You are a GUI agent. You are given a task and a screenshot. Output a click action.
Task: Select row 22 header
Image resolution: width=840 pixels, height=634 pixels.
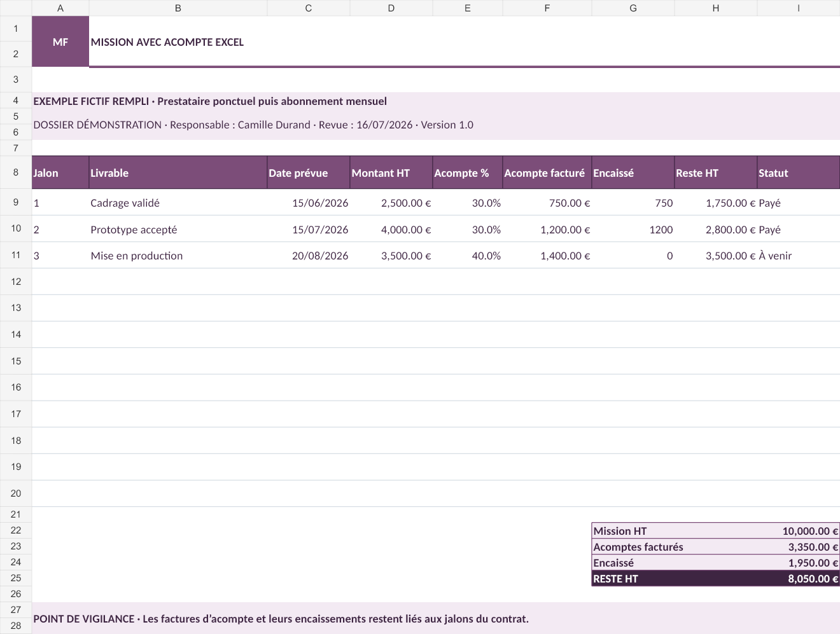click(16, 530)
